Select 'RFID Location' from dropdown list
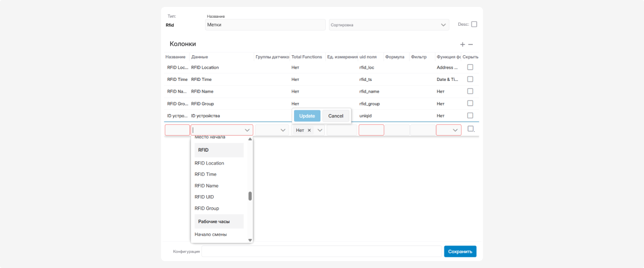The image size is (644, 268). tap(209, 163)
